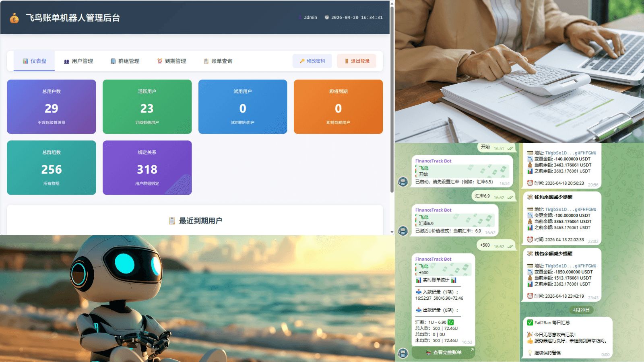Click the 退出登录 button
Screen dimensions: 644x362
[x=357, y=61]
